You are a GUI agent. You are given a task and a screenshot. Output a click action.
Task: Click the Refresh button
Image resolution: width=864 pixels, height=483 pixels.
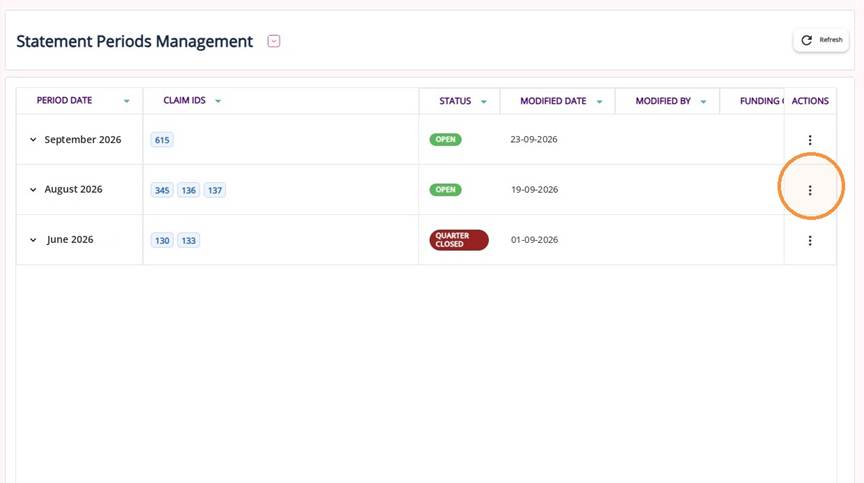pyautogui.click(x=821, y=40)
